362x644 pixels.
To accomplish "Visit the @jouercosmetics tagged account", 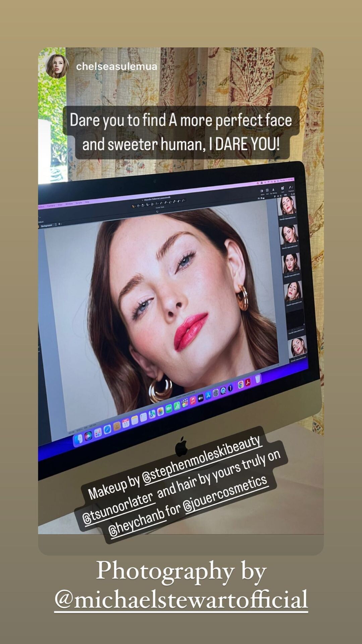I will coord(225,495).
